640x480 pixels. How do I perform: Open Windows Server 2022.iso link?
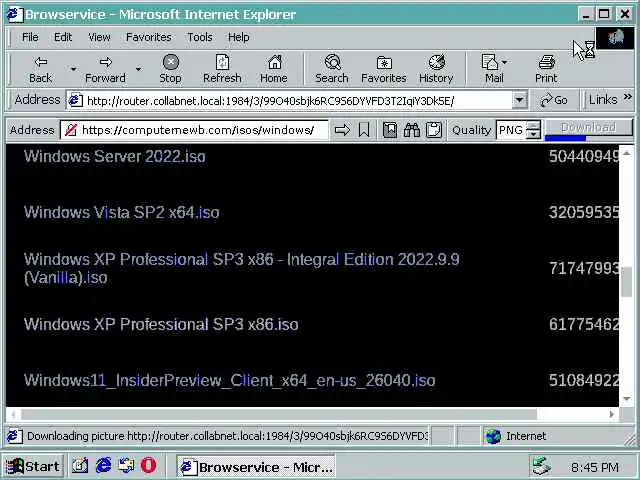115,156
